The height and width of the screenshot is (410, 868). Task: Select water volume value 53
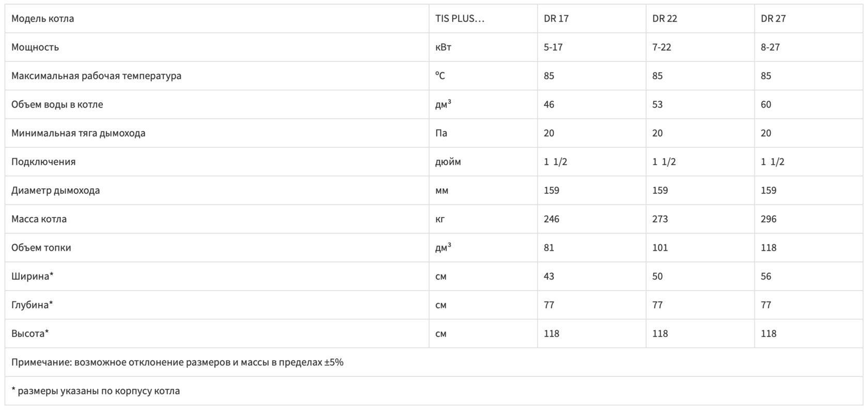657,104
